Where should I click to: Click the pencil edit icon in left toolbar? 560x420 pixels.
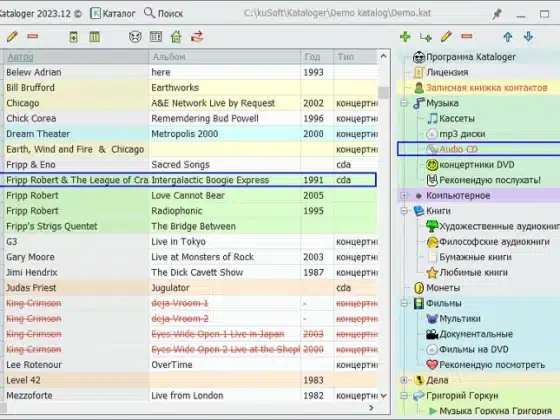pos(12,36)
